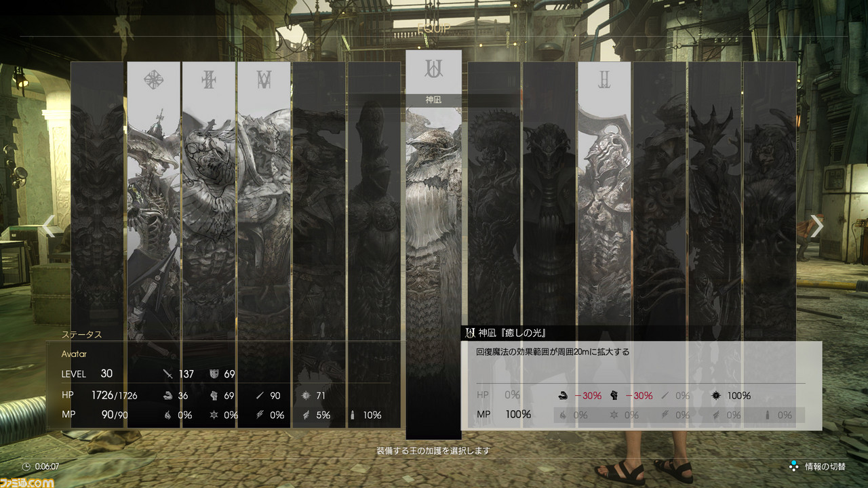Click the controller button icon beside 情報の切替
This screenshot has height=488, width=868.
tap(793, 466)
